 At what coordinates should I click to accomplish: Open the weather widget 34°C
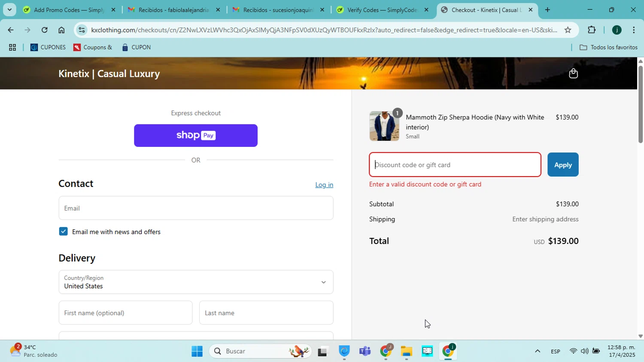click(x=33, y=351)
